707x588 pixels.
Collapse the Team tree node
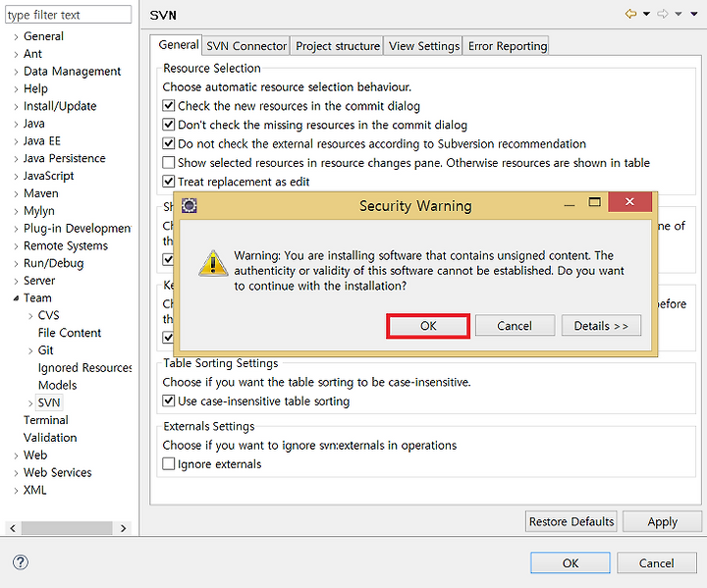coord(16,298)
